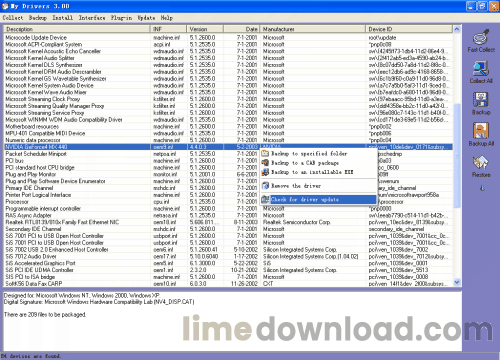Click the Backup to a CAB package icon
The height and width of the screenshot is (360, 500).
coord(265,163)
